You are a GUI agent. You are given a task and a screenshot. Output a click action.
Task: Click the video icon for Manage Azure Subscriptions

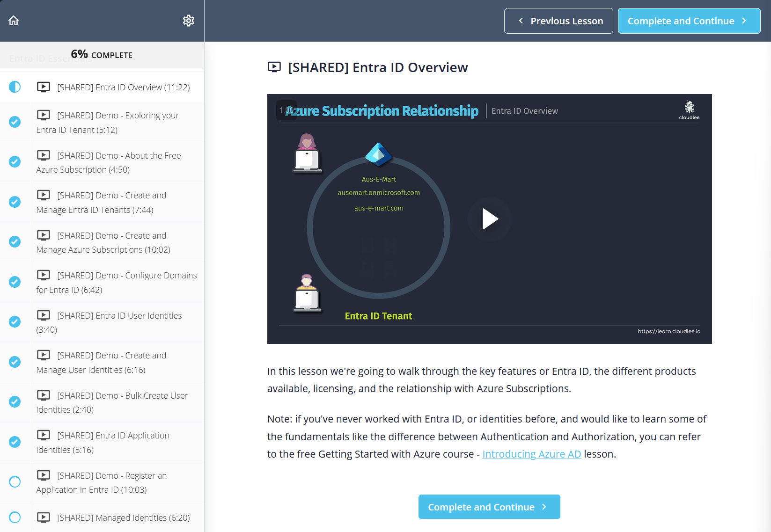[x=44, y=235]
